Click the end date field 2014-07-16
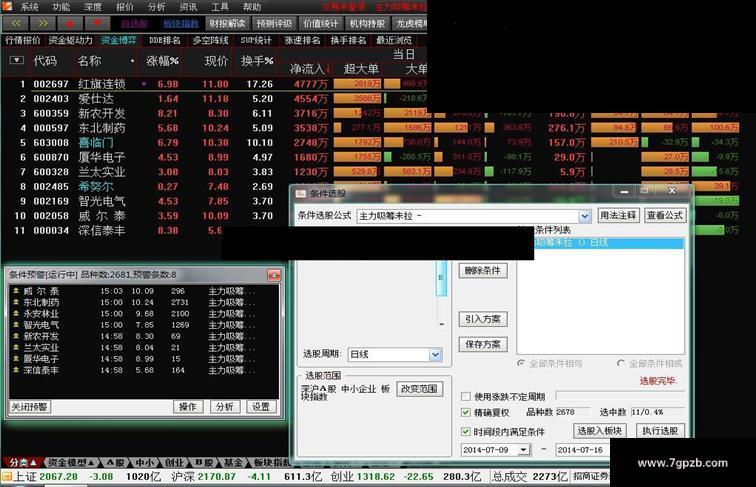 point(582,450)
